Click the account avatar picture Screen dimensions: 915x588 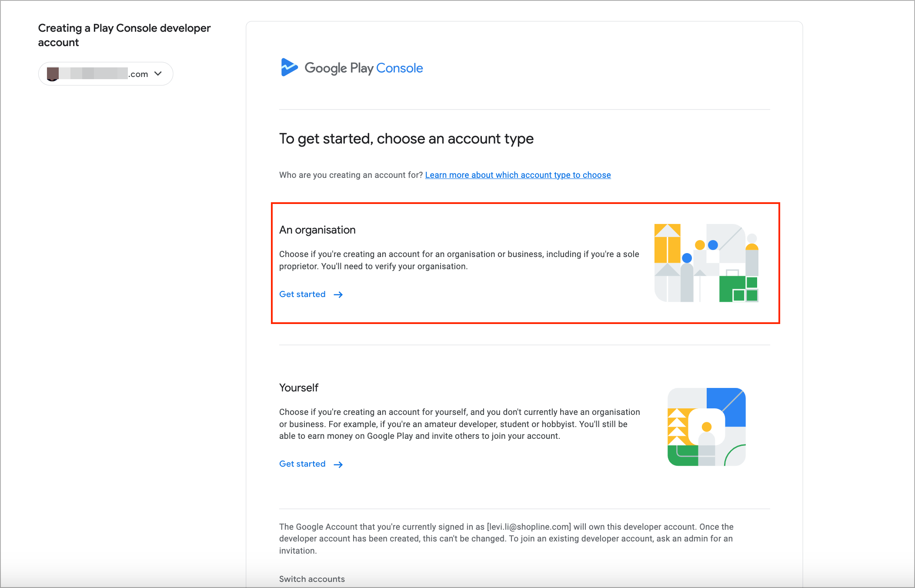coord(53,74)
